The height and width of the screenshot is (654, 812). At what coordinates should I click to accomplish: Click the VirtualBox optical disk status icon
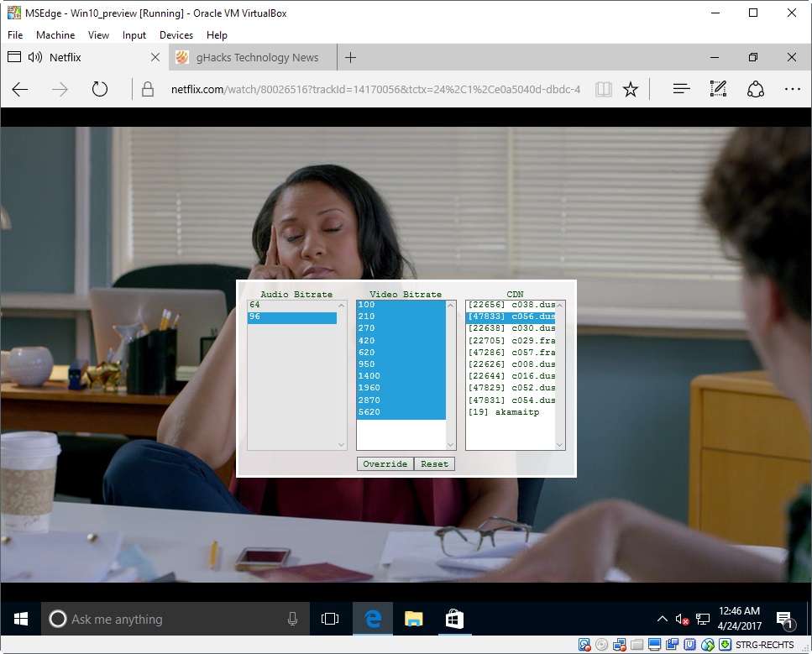(602, 645)
